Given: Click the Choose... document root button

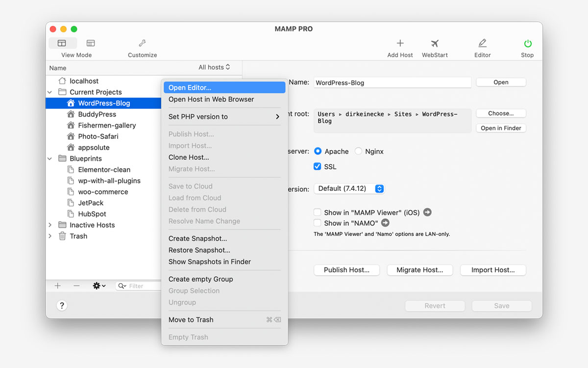Looking at the screenshot, I should 501,113.
